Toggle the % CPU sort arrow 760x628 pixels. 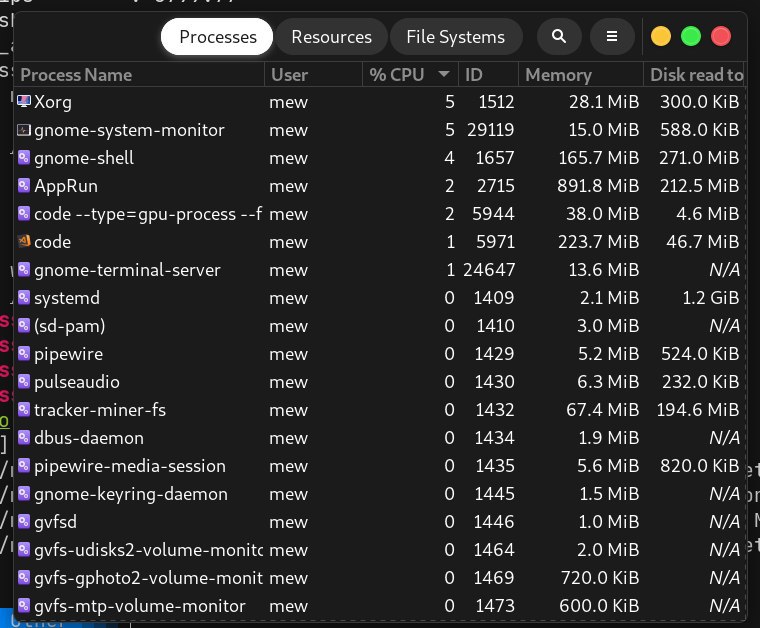tap(443, 74)
